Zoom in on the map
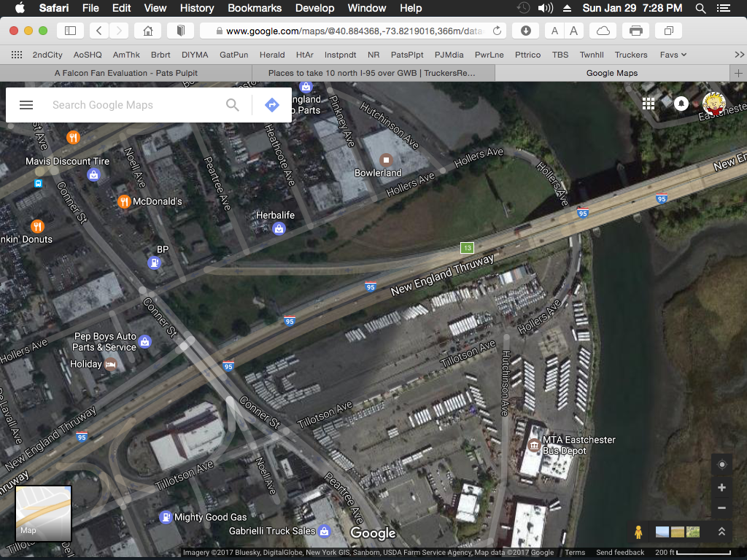 [x=721, y=488]
